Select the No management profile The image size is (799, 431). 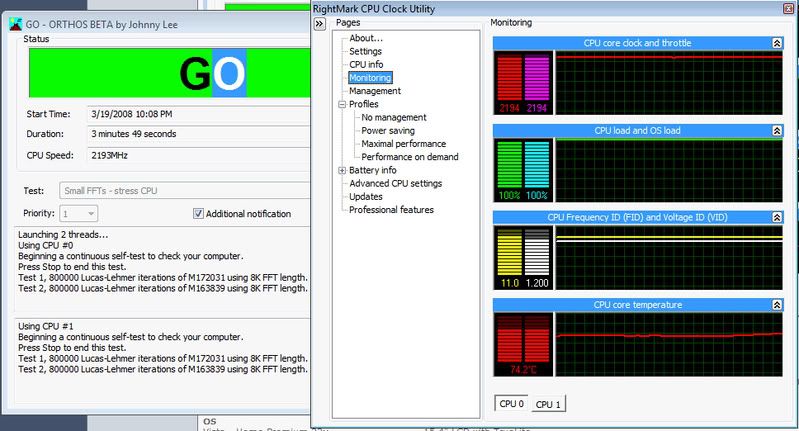coord(394,118)
